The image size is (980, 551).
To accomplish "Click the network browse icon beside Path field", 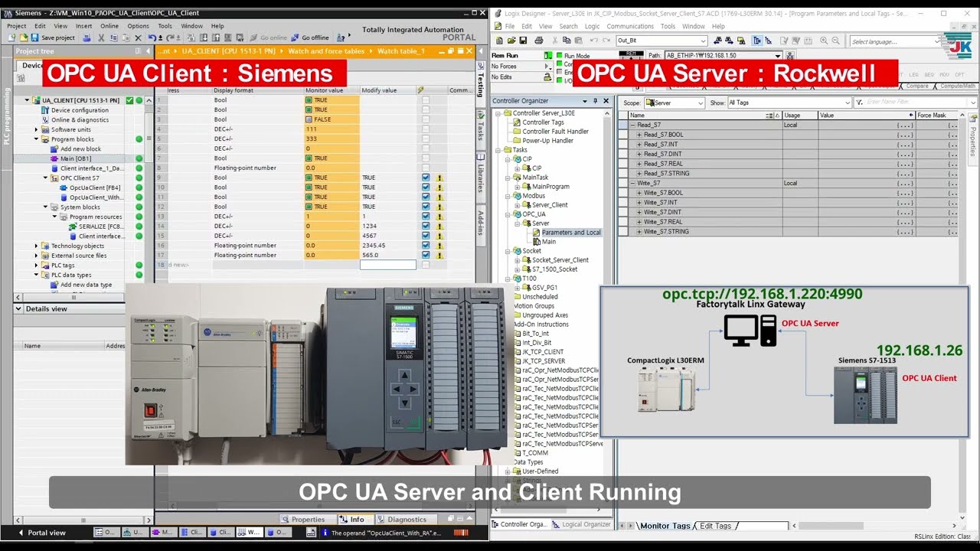I will pos(790,56).
